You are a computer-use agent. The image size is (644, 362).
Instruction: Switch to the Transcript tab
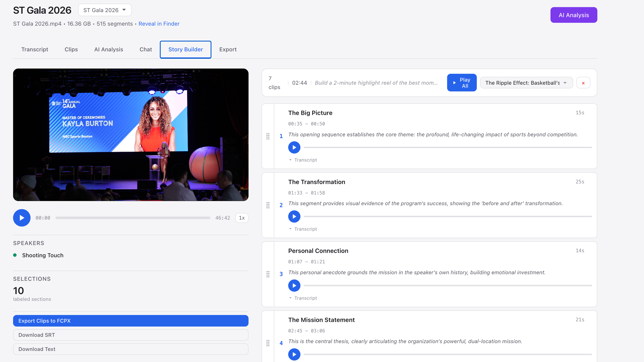pyautogui.click(x=35, y=49)
